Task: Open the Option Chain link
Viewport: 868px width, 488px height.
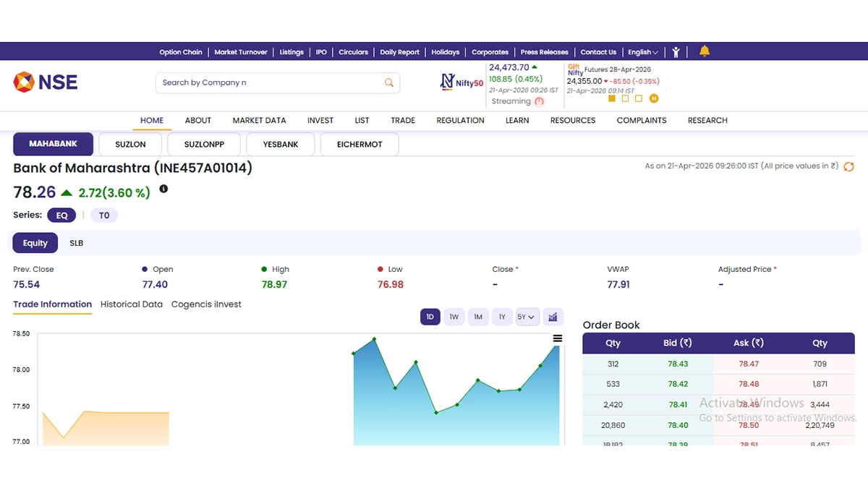Action: point(181,52)
